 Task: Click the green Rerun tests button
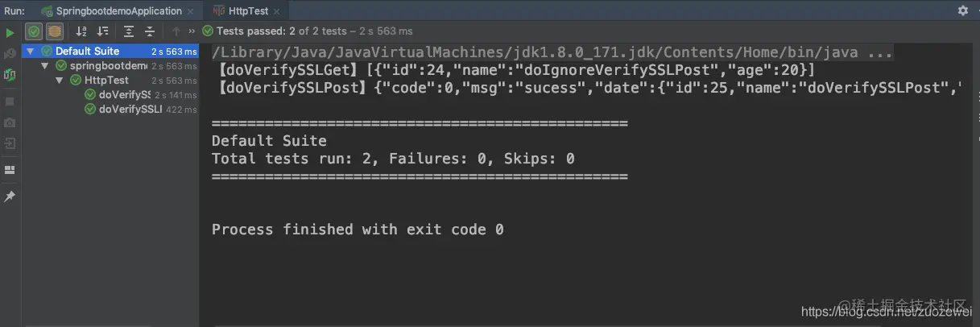(x=10, y=32)
